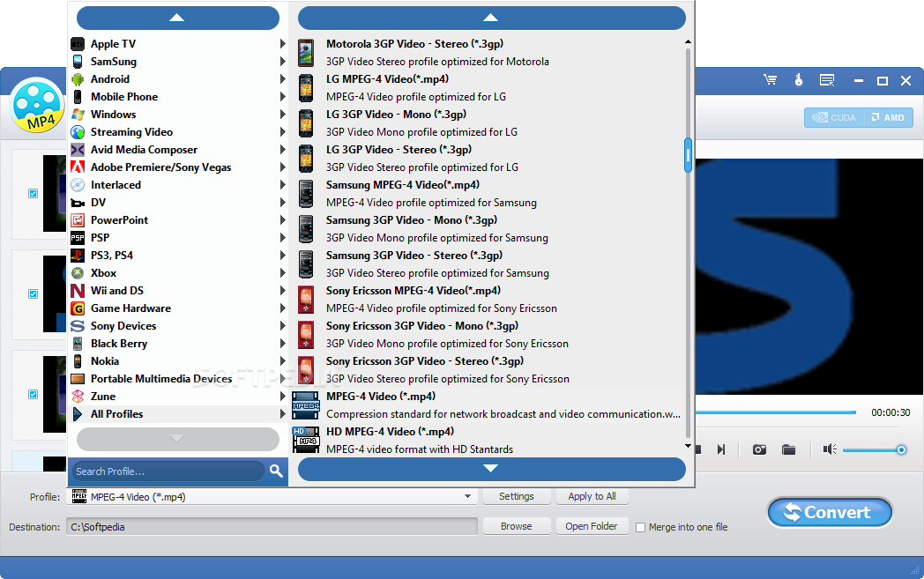
Task: Click the Wii and DS icon
Action: pyautogui.click(x=78, y=291)
